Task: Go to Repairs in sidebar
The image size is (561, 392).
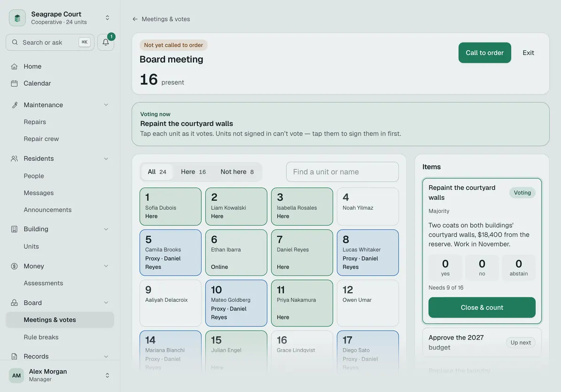Action: 35,122
